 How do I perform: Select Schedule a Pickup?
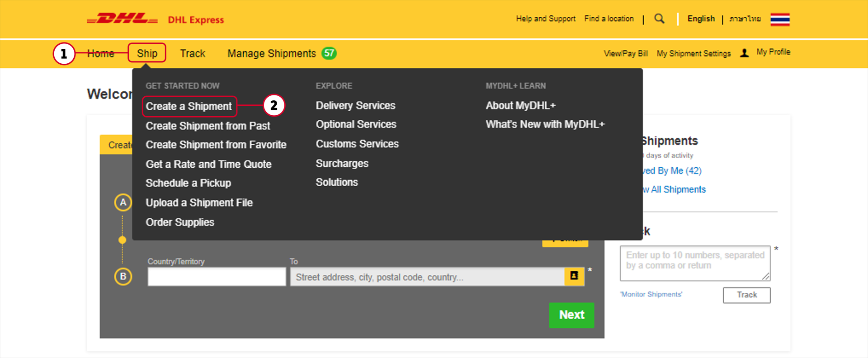(188, 183)
